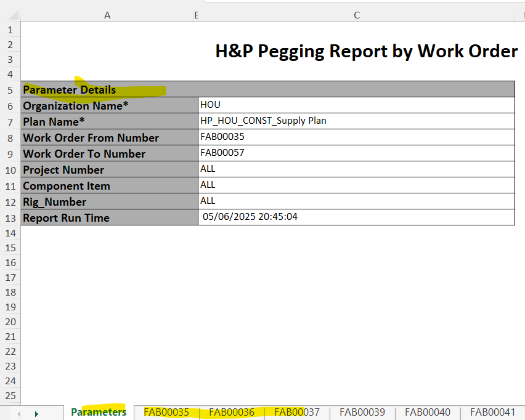Open the FAB00040 sheet tab
The image size is (525, 420).
coord(428,412)
